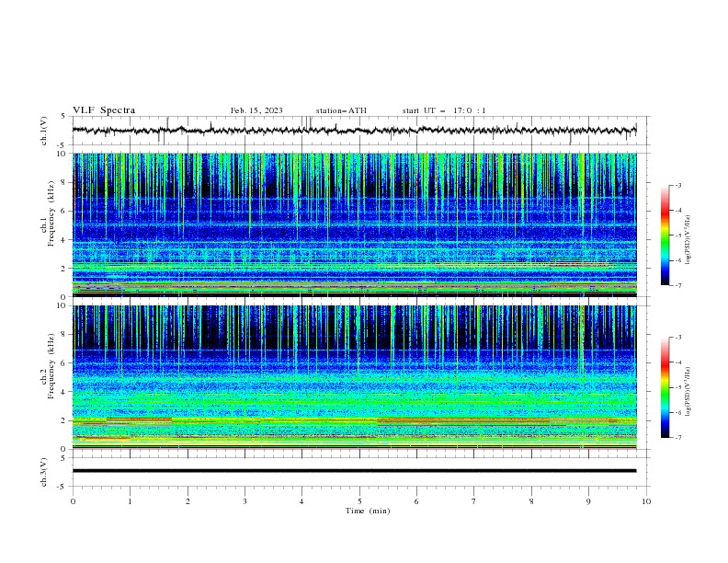Click the "station=ATH" header label
Viewport: 728px width, 563px height.
[x=341, y=110]
